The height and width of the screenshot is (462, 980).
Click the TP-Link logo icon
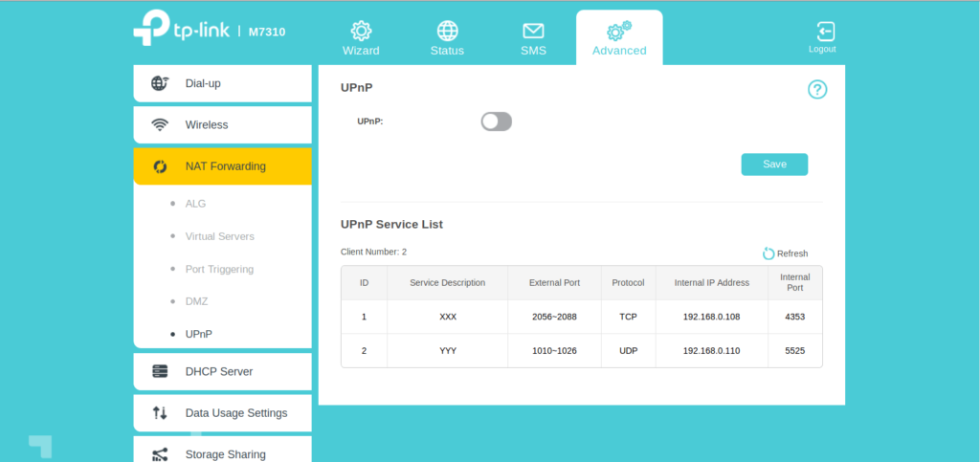pos(151,29)
